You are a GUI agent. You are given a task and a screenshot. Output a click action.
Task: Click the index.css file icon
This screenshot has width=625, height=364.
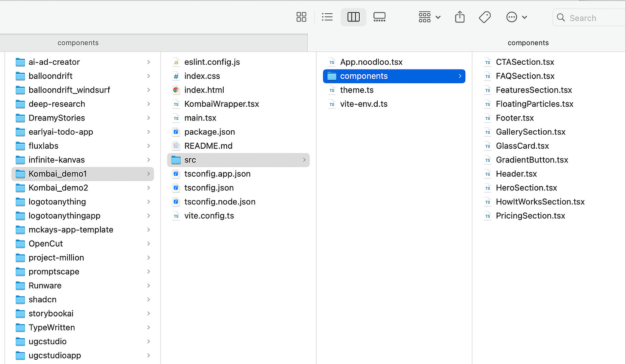pos(176,76)
